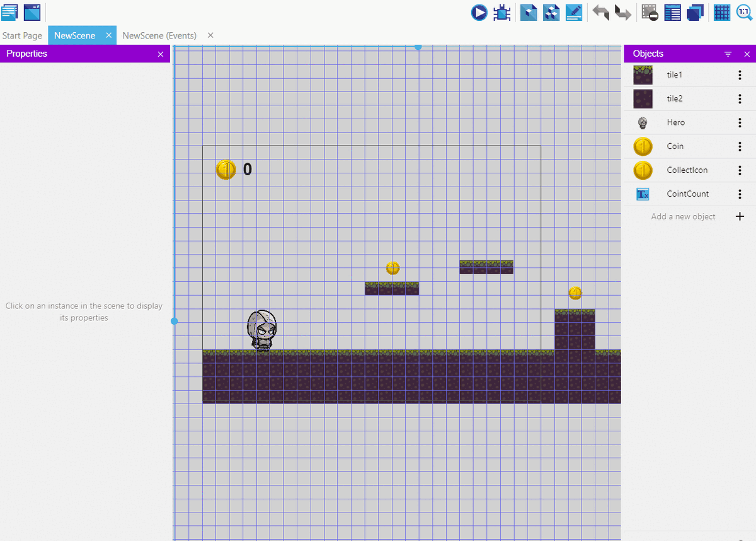Viewport: 756px width, 541px height.
Task: Open the properties panel pencil icon
Action: pos(574,12)
